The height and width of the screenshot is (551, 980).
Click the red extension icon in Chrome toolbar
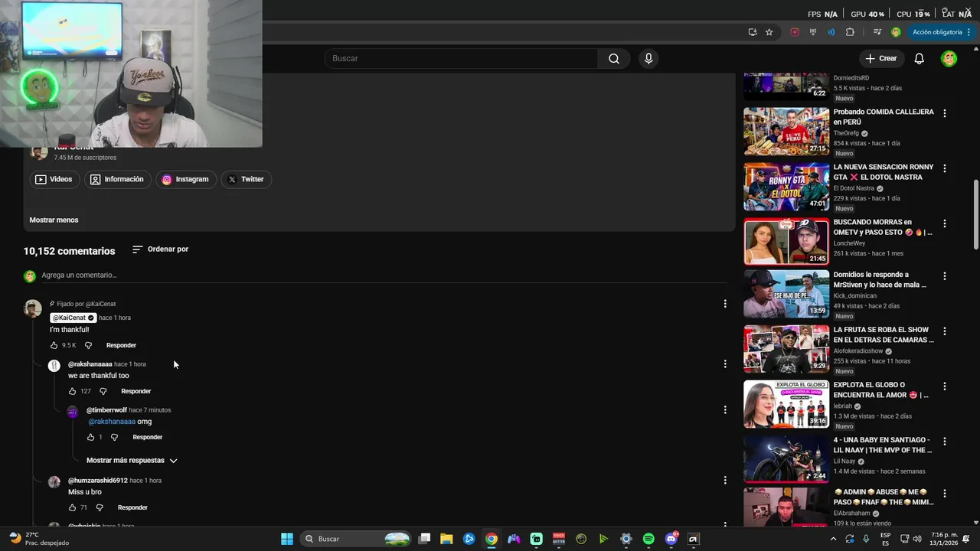click(795, 32)
